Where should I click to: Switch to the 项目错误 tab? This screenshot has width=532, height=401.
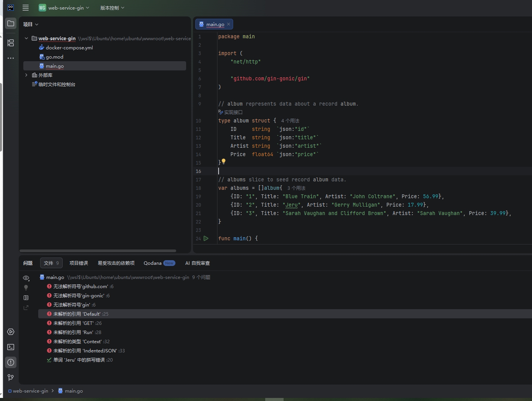tap(79, 263)
